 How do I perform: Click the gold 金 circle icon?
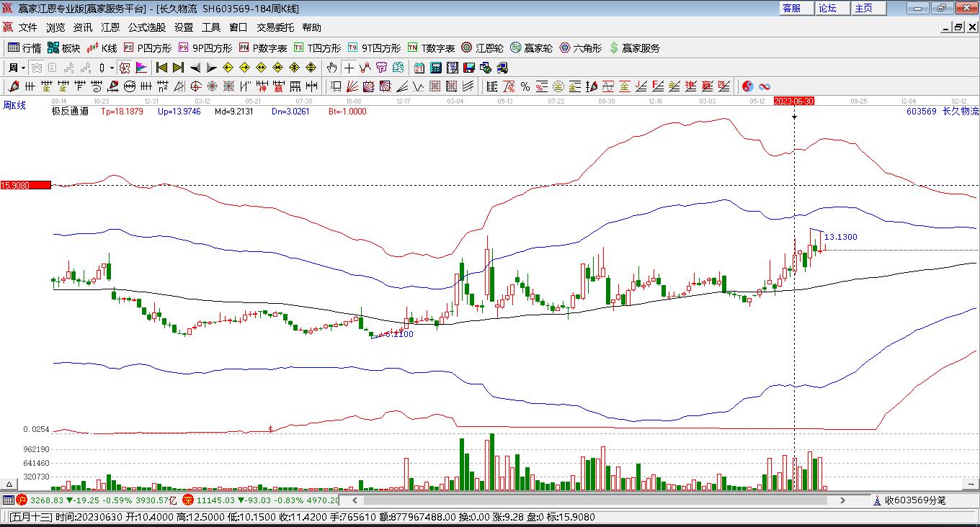click(558, 86)
